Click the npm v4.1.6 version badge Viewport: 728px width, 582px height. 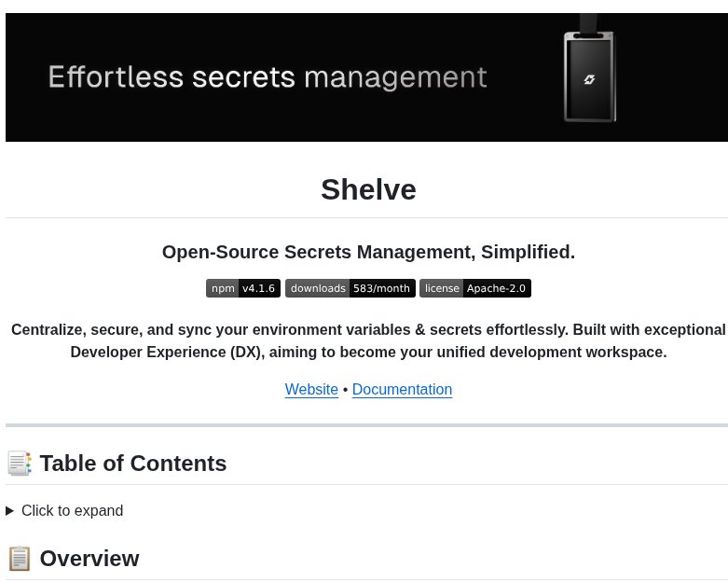[x=243, y=288]
